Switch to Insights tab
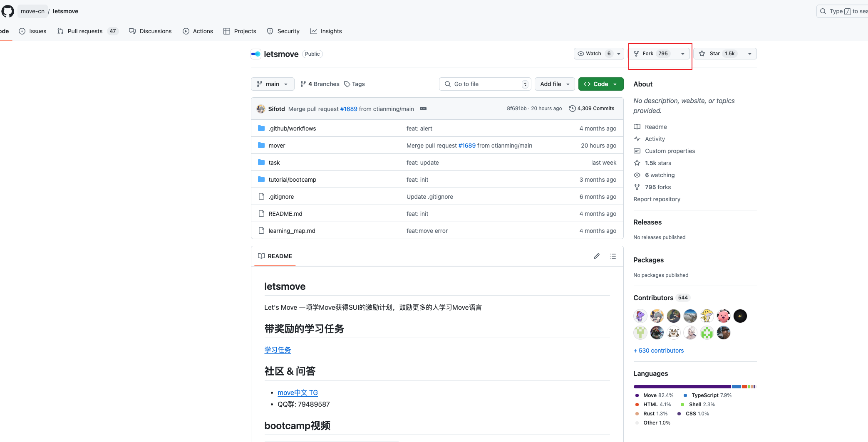 click(326, 31)
